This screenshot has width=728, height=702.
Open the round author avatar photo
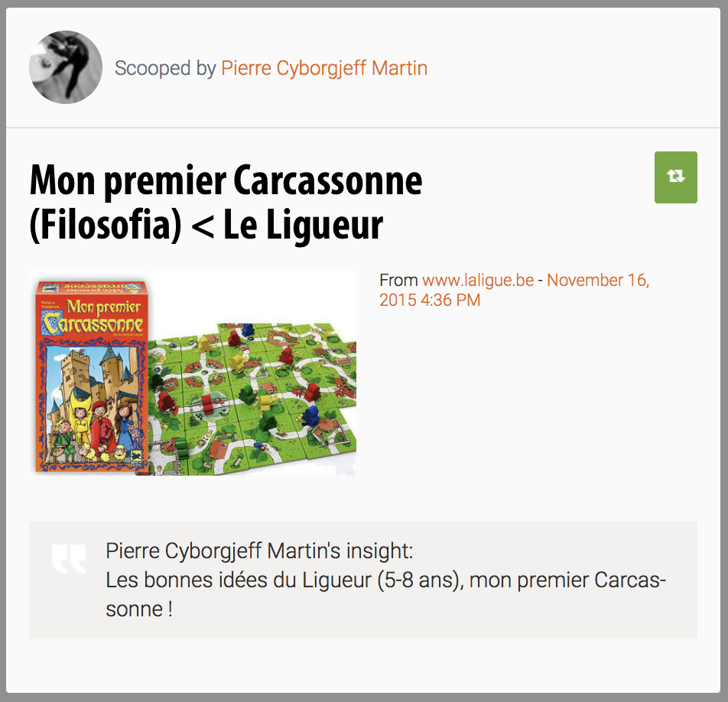pos(66,67)
